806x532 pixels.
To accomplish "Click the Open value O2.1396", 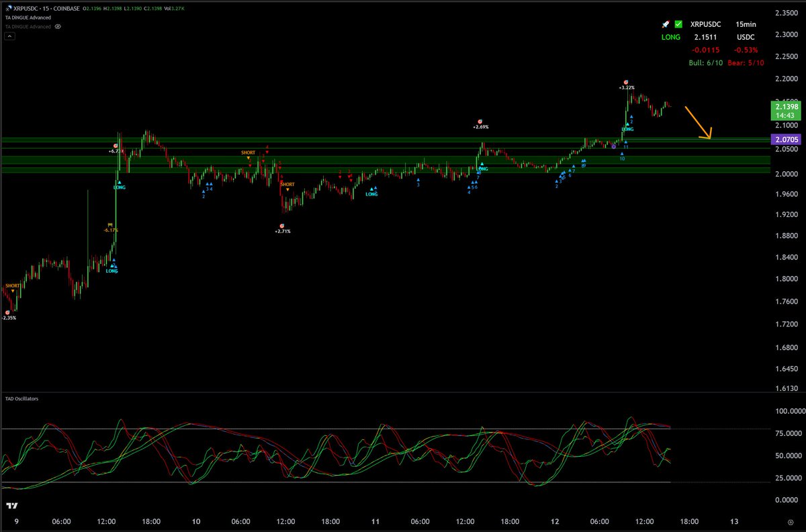I will click(x=92, y=8).
